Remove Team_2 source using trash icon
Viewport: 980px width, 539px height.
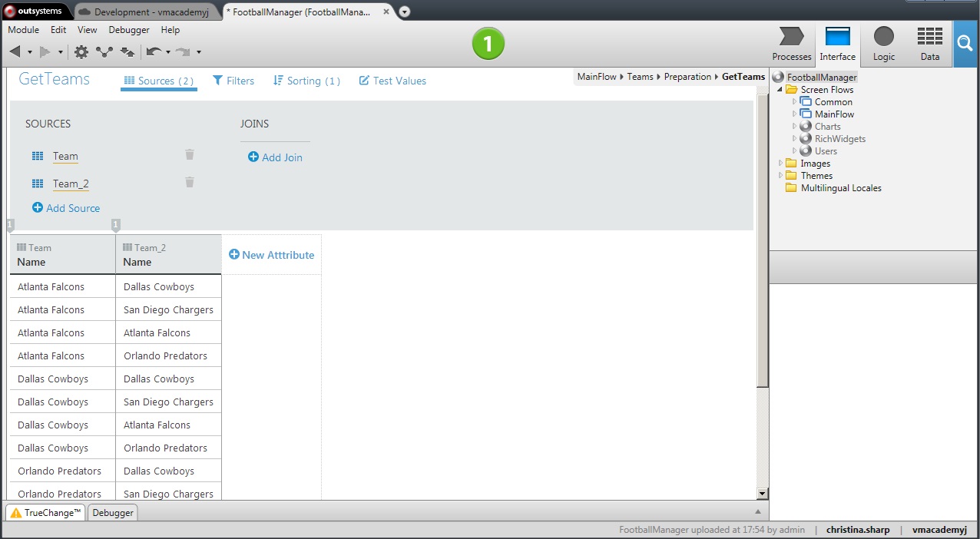(x=190, y=183)
